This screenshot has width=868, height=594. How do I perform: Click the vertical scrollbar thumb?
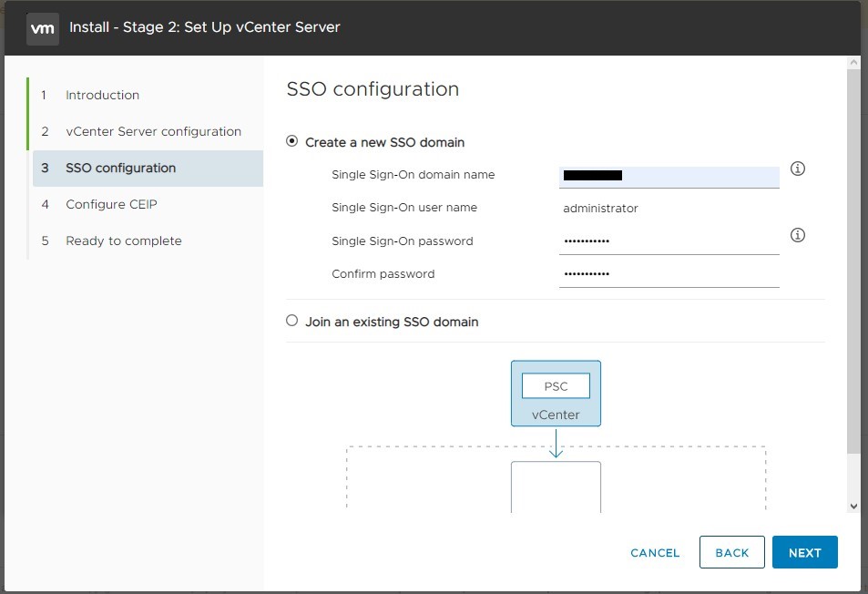pyautogui.click(x=853, y=261)
